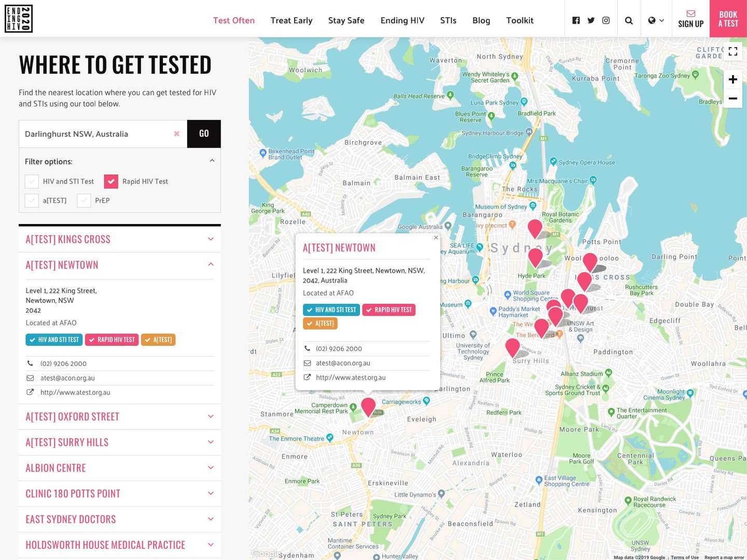Open the Facebook page icon

[x=576, y=20]
